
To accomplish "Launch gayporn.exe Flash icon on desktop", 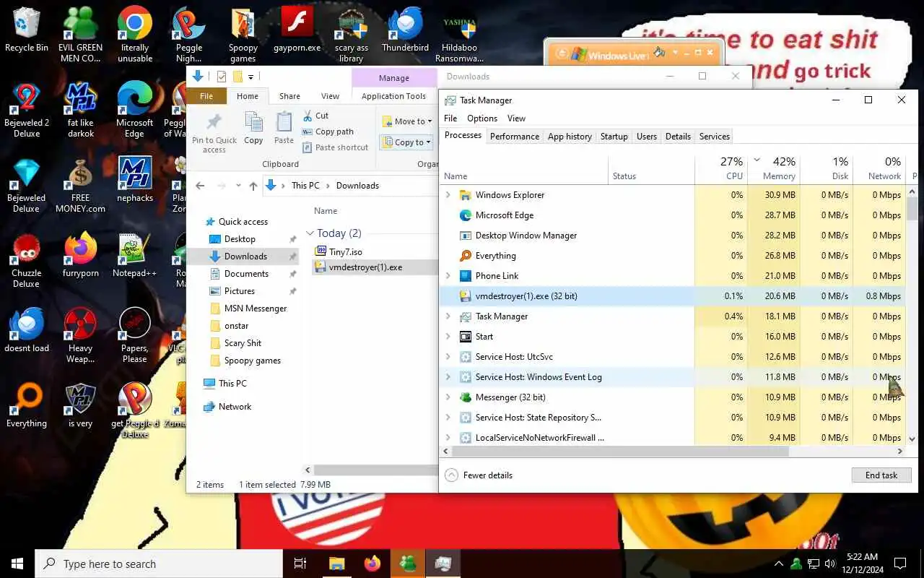I will (x=297, y=30).
